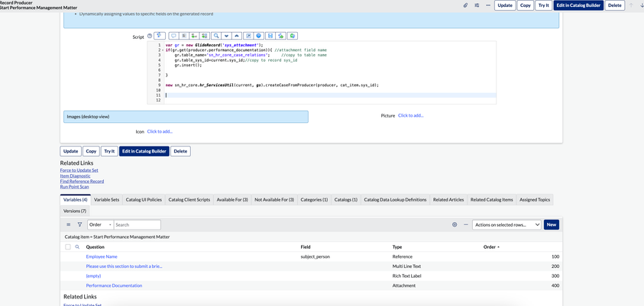Open the personalize form settings icon in header
The image size is (644, 306).
tap(477, 5)
